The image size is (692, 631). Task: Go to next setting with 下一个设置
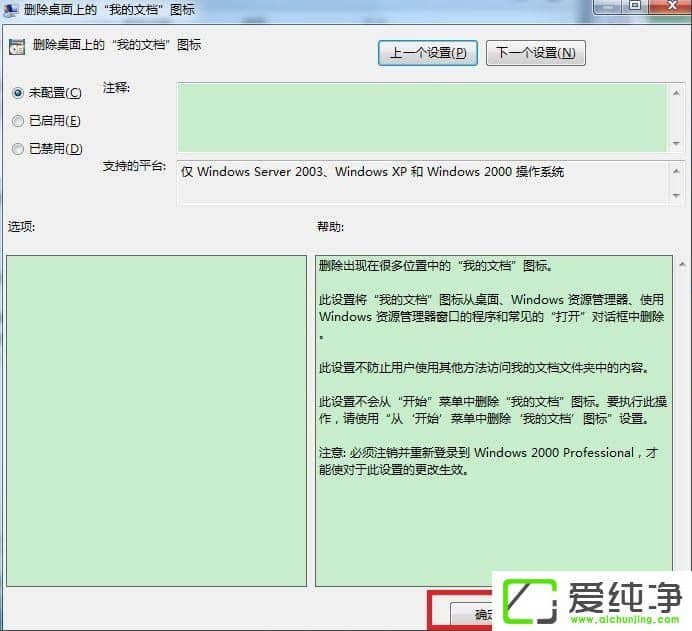[x=535, y=53]
